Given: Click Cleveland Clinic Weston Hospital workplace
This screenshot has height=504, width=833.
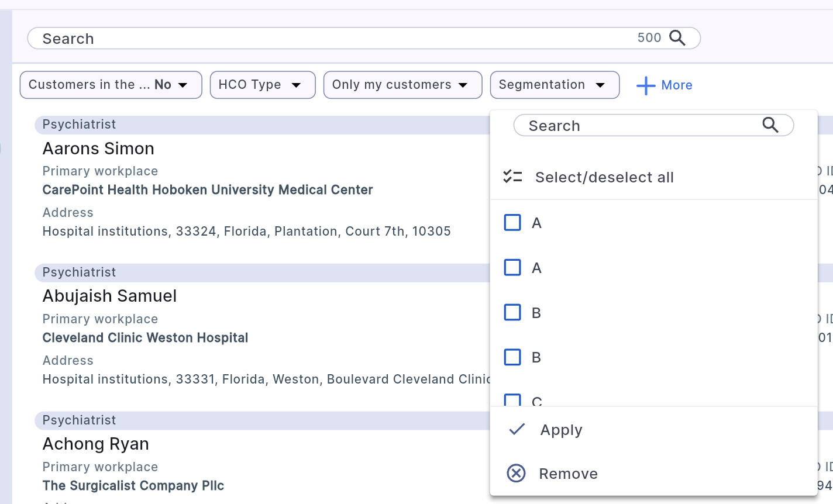Looking at the screenshot, I should 145,338.
